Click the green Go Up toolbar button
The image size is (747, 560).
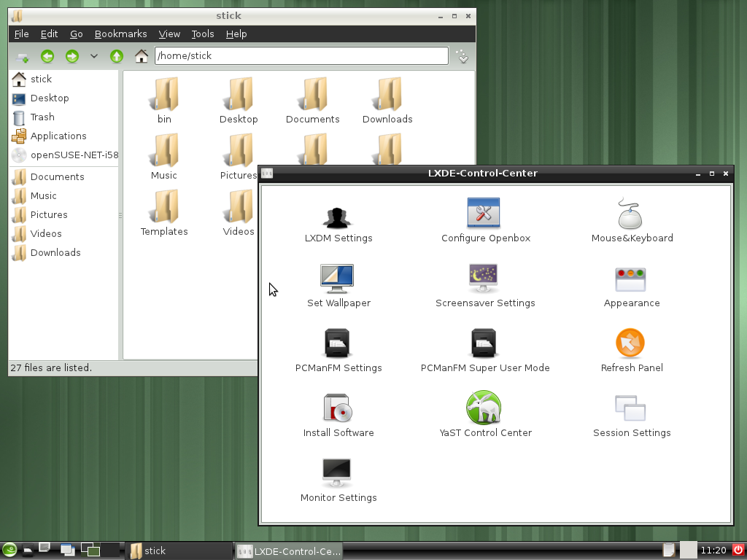tap(117, 56)
